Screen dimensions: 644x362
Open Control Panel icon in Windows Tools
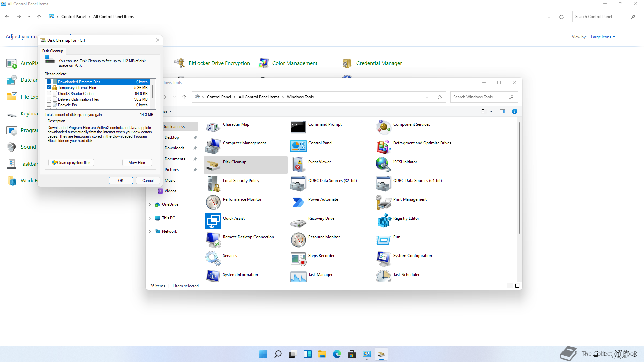point(298,146)
